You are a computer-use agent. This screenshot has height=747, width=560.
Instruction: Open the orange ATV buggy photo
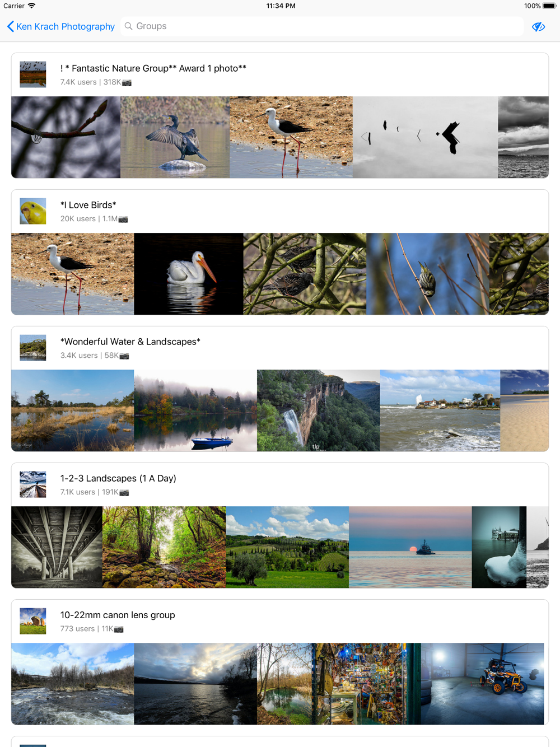[x=483, y=684]
